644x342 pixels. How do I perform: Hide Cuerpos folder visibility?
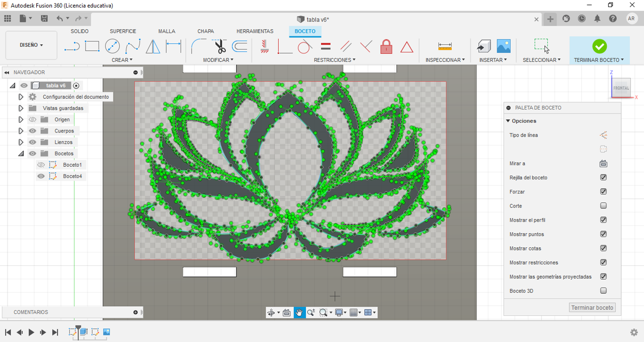(x=33, y=131)
